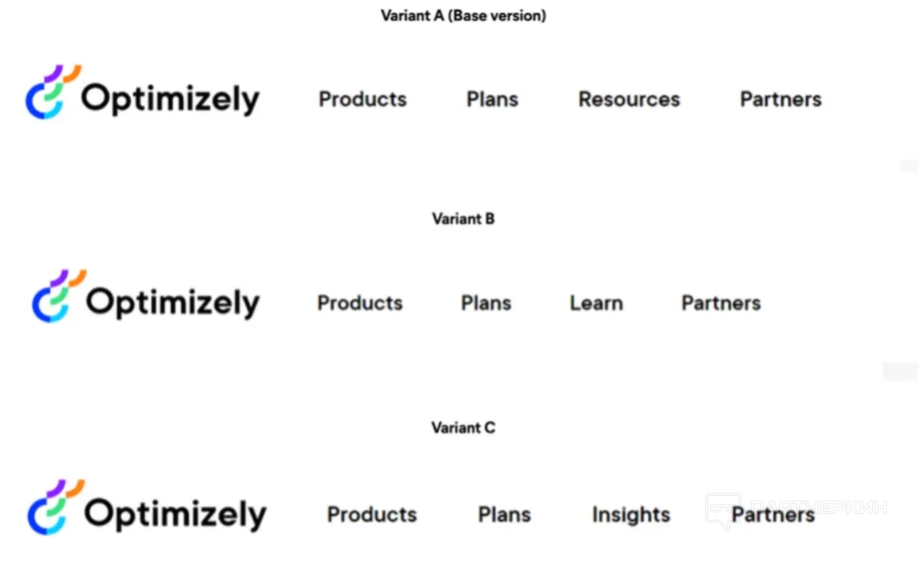Click the Optimizely wordmark in Variant A

(170, 100)
